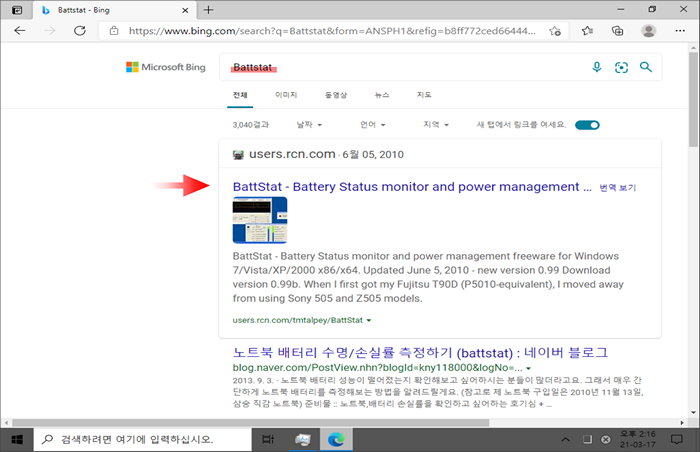Screen dimensions: 700x452
Task: Click the 번역 보기 translation link
Action: [617, 188]
